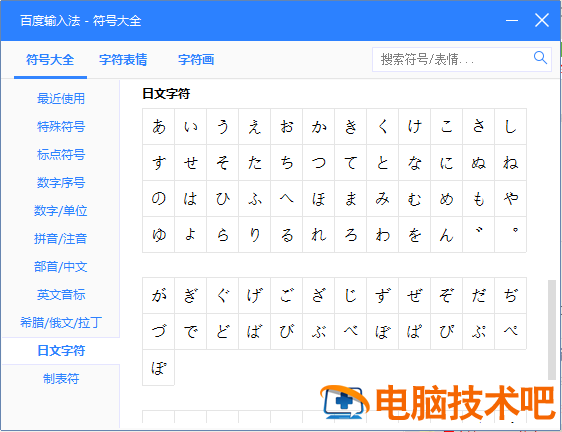Insert the の character
The image size is (562, 432).
[158, 198]
